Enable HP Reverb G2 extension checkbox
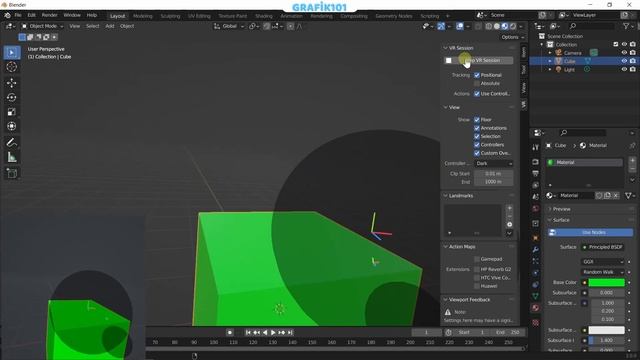 477,269
